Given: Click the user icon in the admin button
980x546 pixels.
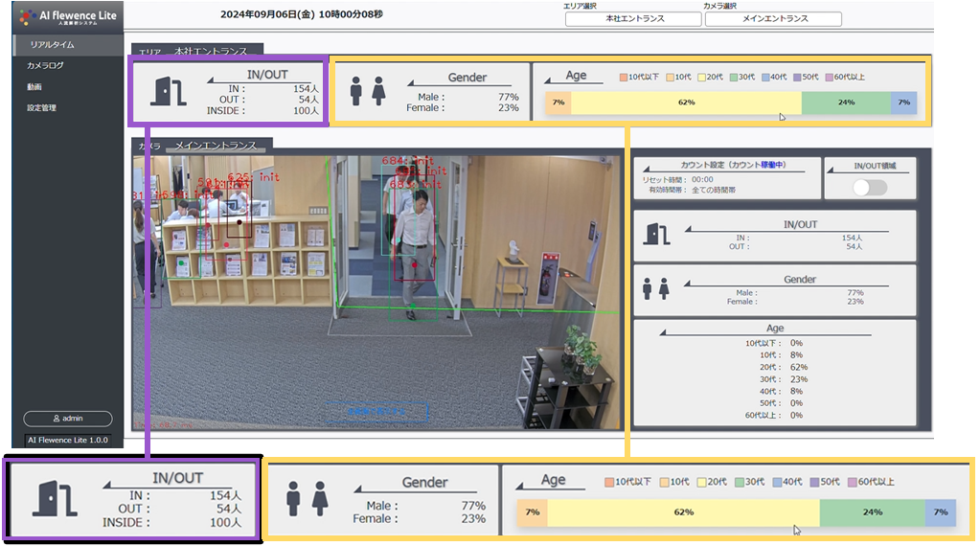Looking at the screenshot, I should 57,419.
